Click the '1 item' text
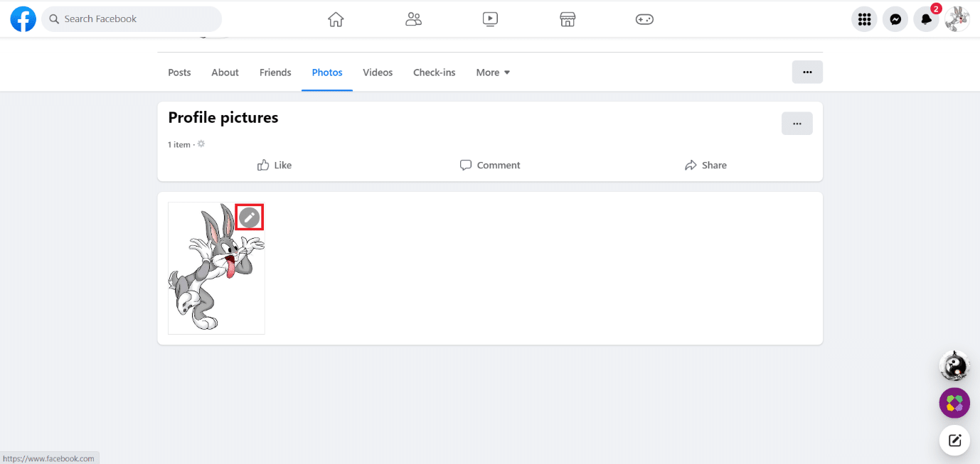Image resolution: width=980 pixels, height=464 pixels. 179,145
